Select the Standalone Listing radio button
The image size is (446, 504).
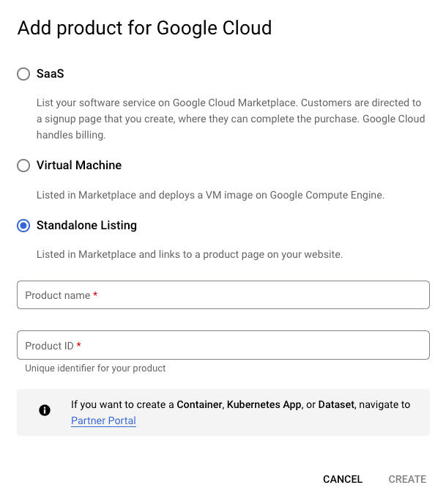pos(23,226)
